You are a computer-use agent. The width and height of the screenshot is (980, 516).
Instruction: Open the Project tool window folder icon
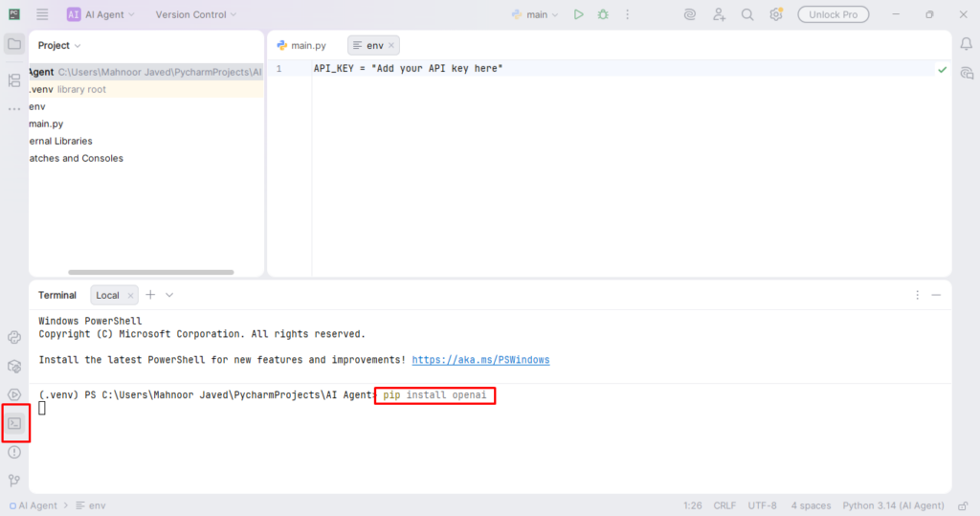(x=13, y=44)
